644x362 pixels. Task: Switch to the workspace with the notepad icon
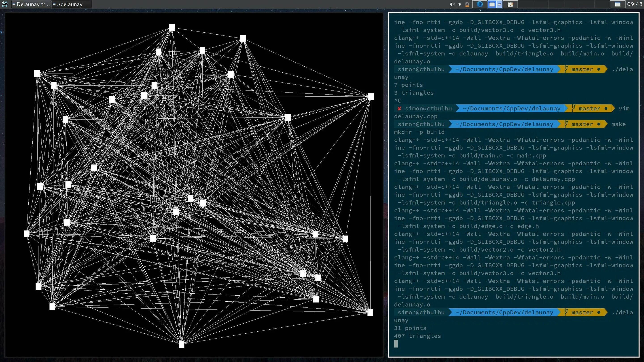pyautogui.click(x=510, y=4)
